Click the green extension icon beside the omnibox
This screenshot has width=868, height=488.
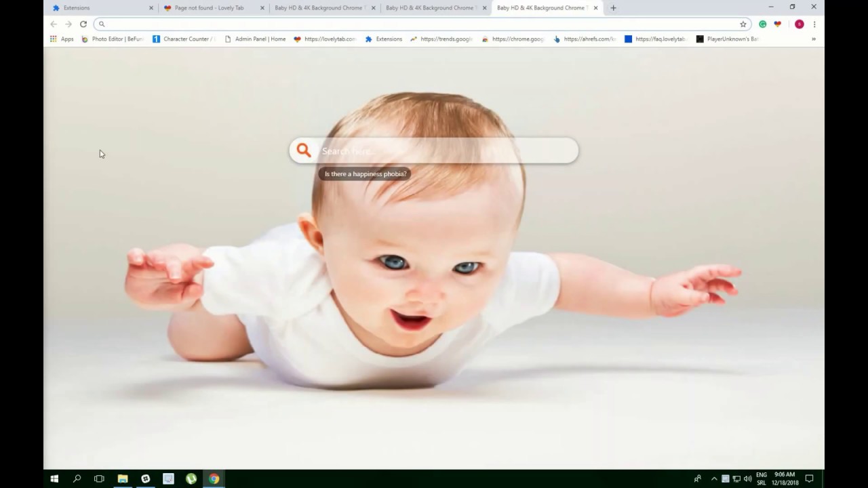[x=762, y=24]
